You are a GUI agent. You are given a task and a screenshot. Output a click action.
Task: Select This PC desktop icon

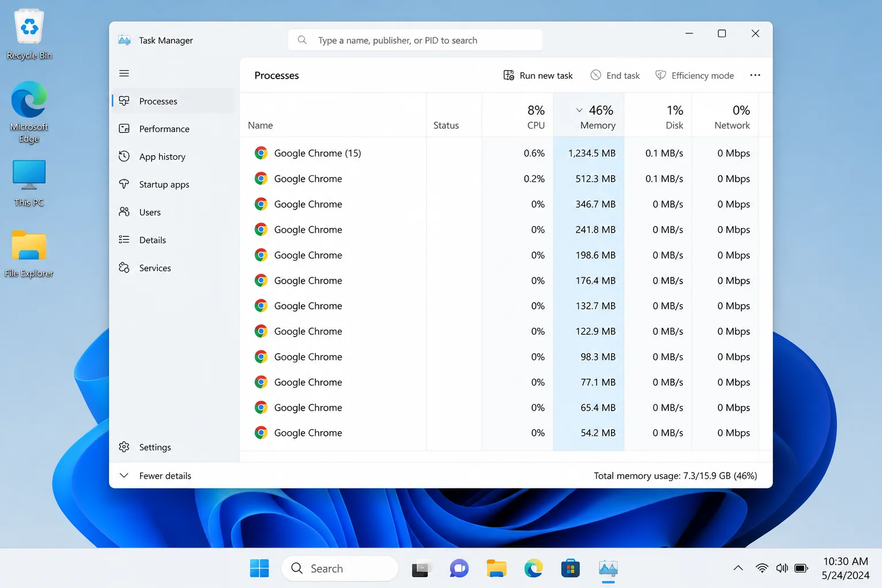[29, 183]
